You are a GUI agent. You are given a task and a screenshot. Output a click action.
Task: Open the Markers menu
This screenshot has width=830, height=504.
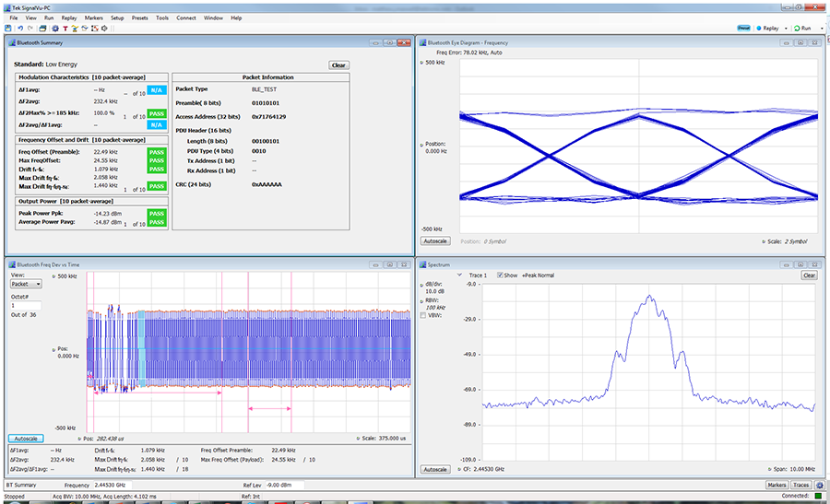[93, 18]
